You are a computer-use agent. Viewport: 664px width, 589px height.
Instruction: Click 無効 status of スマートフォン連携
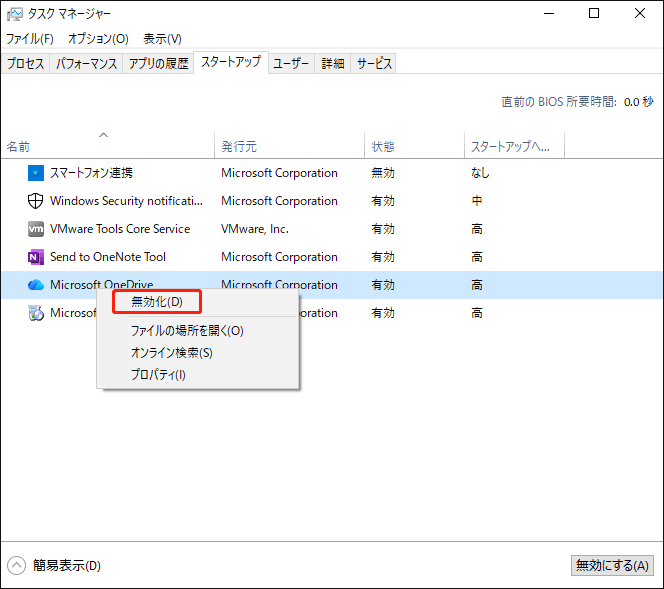(x=383, y=173)
